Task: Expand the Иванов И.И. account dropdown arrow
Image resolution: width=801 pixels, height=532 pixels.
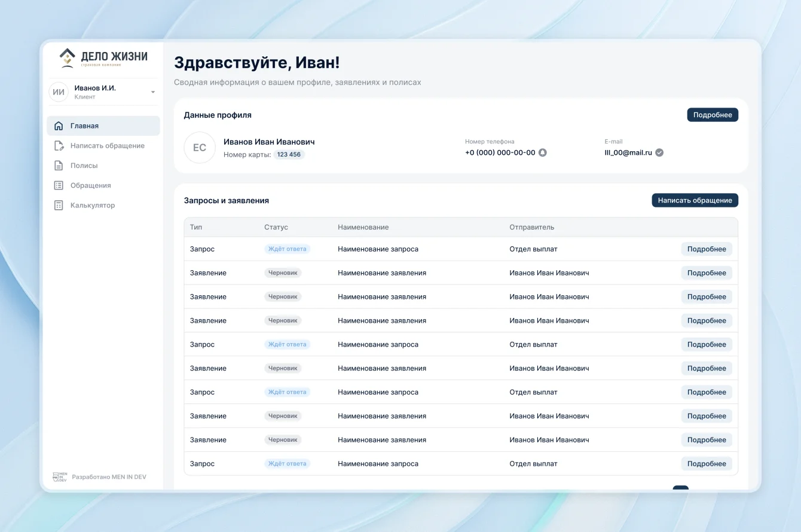Action: [x=153, y=92]
